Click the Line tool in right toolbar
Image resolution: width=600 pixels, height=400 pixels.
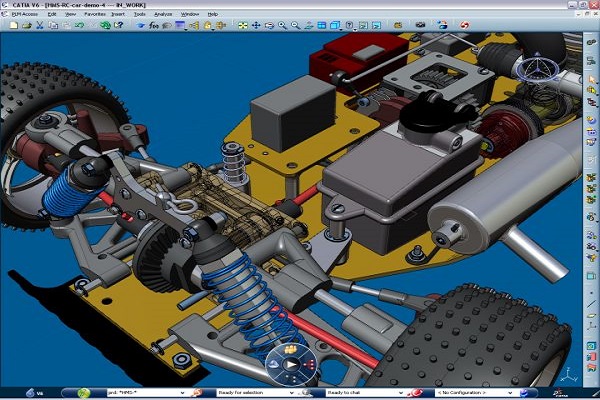click(591, 304)
